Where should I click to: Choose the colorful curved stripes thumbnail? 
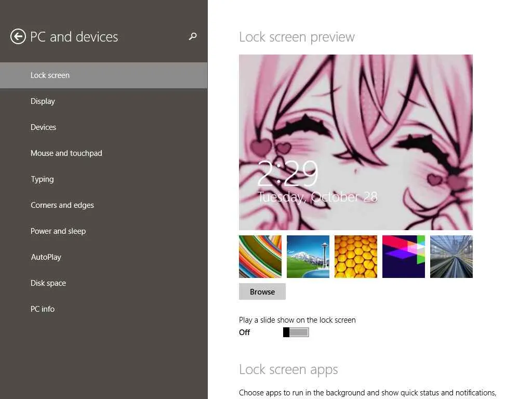click(x=260, y=257)
